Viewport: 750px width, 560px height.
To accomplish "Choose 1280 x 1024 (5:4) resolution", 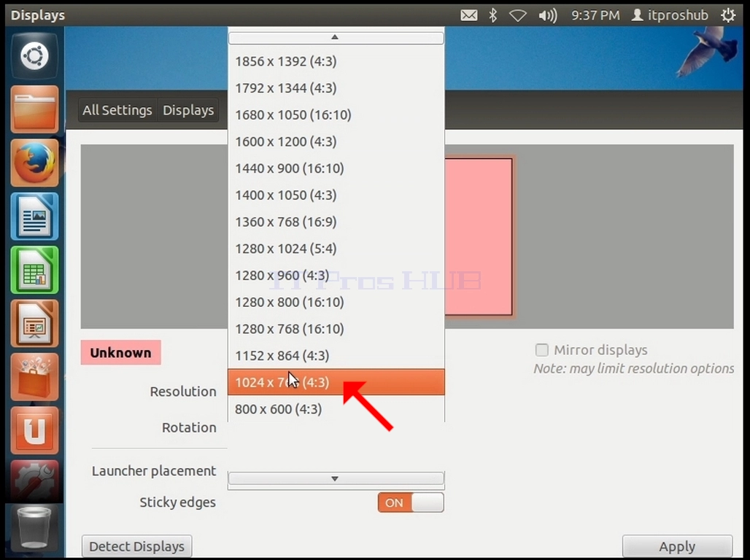I will [x=336, y=249].
